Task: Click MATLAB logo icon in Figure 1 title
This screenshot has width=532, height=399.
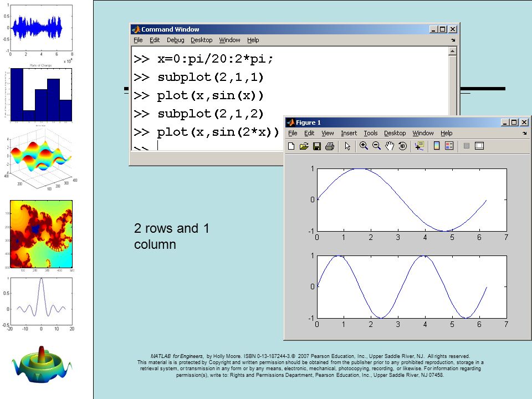Action: pos(291,122)
